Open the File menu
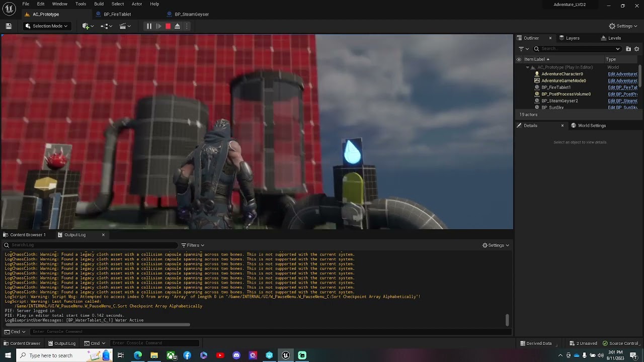644x362 pixels. click(x=26, y=4)
